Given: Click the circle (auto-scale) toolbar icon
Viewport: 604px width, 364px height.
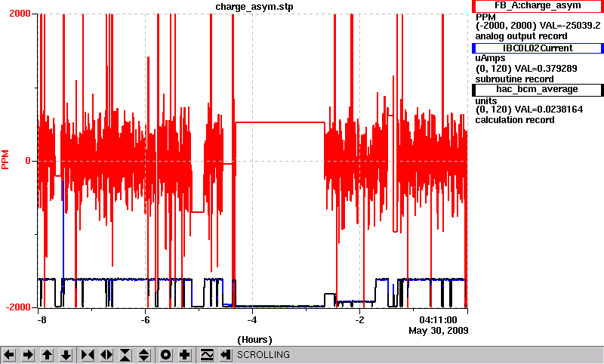Looking at the screenshot, I should (166, 354).
